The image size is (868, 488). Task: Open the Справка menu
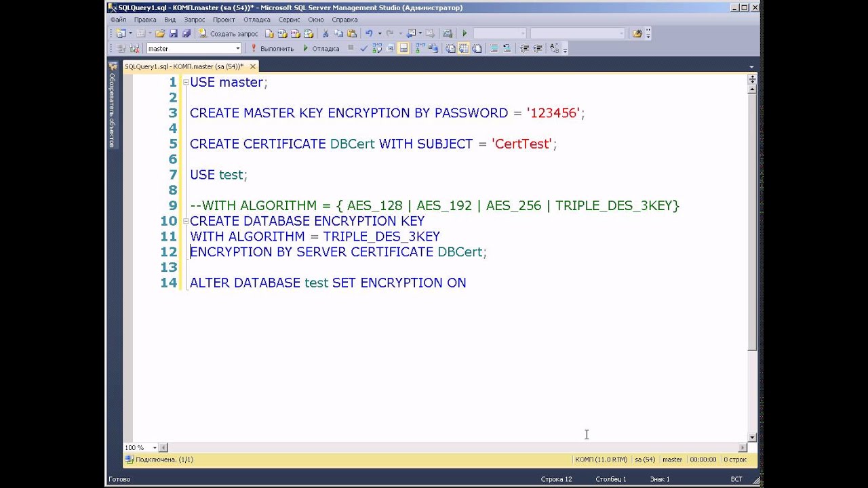(345, 20)
